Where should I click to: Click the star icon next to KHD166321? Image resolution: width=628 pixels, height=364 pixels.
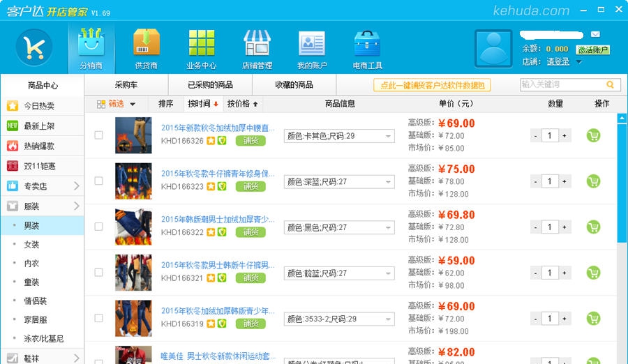pos(211,278)
